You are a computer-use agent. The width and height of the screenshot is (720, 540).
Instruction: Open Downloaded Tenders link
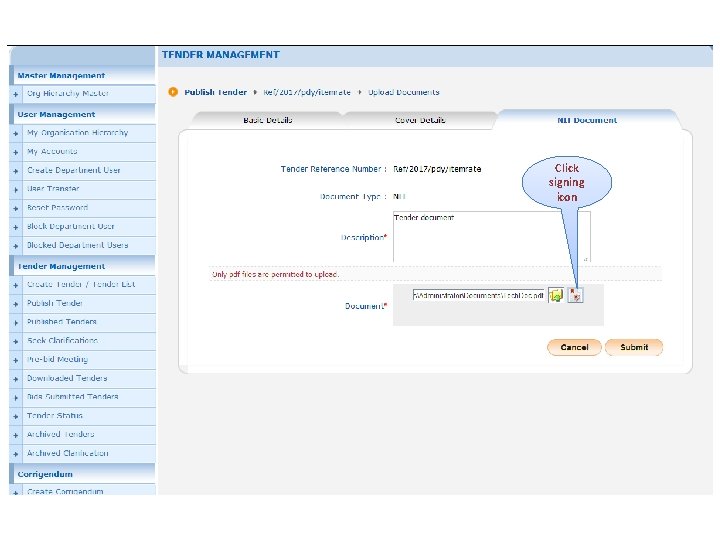click(x=67, y=378)
